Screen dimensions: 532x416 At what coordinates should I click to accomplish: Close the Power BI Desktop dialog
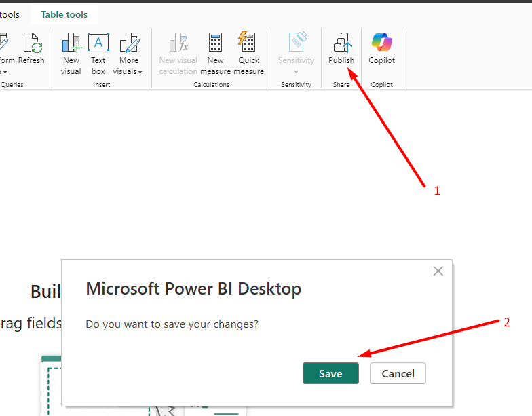[438, 271]
